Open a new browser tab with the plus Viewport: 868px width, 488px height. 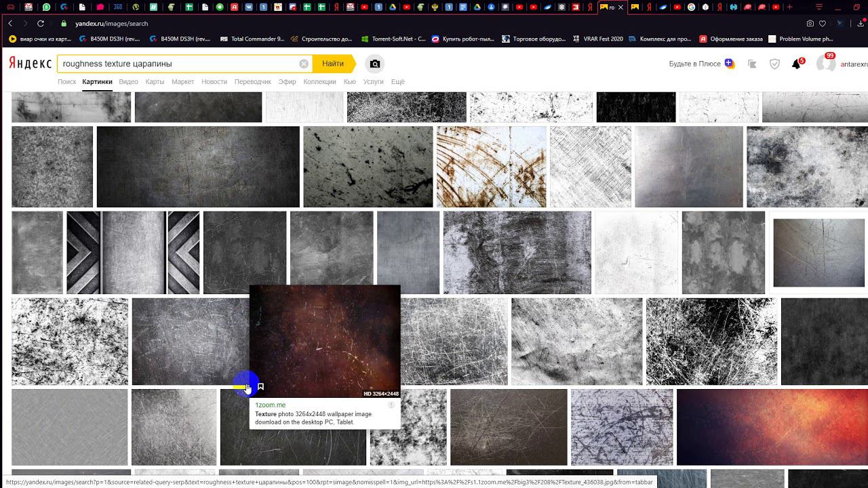tap(789, 7)
